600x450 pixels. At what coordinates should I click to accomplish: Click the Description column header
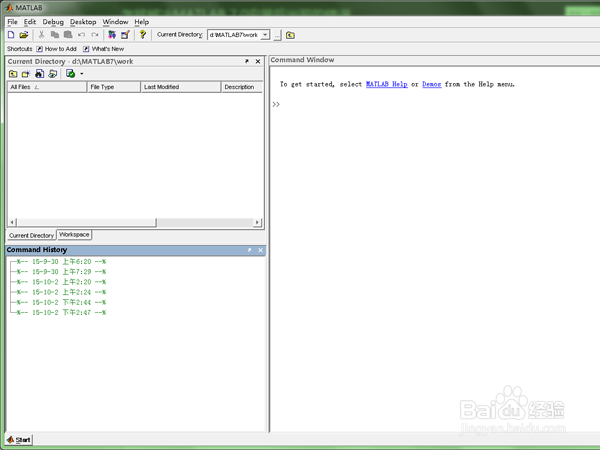[x=242, y=87]
